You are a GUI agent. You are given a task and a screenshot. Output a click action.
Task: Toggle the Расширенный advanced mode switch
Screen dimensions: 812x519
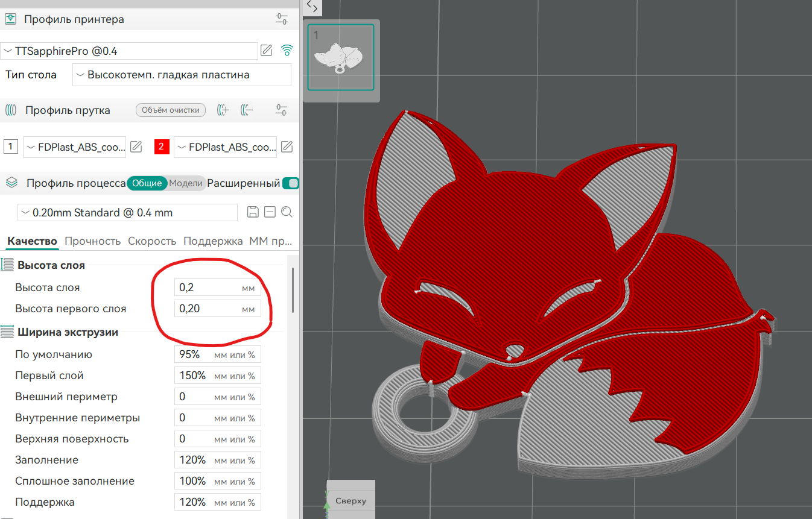[291, 183]
